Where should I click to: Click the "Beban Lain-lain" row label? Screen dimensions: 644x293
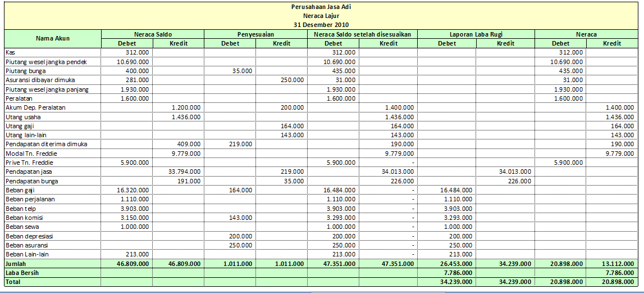53,254
